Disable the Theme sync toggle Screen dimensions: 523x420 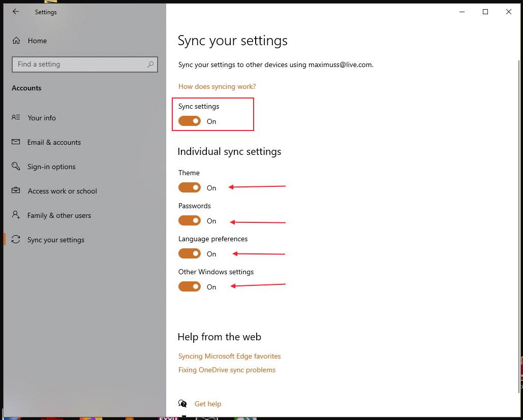pyautogui.click(x=190, y=187)
